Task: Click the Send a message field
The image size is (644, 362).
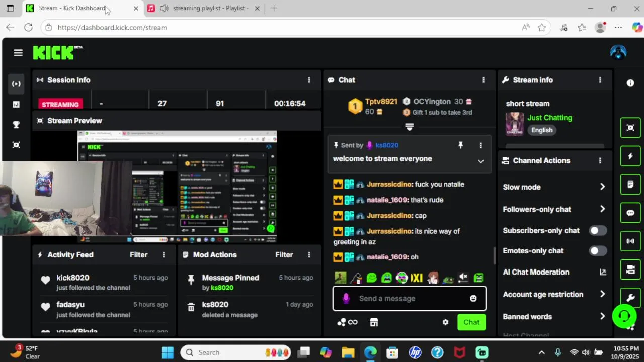Action: click(x=410, y=298)
